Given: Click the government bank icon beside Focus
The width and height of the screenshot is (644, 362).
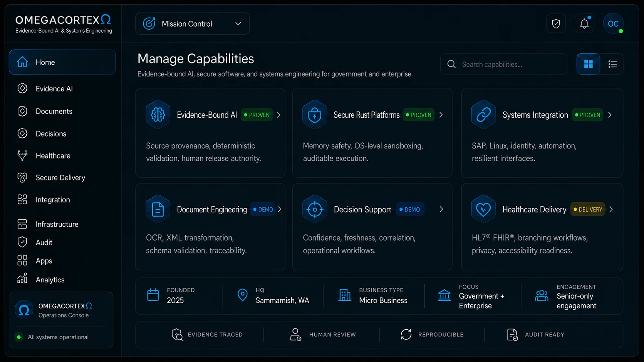Looking at the screenshot, I should (444, 295).
